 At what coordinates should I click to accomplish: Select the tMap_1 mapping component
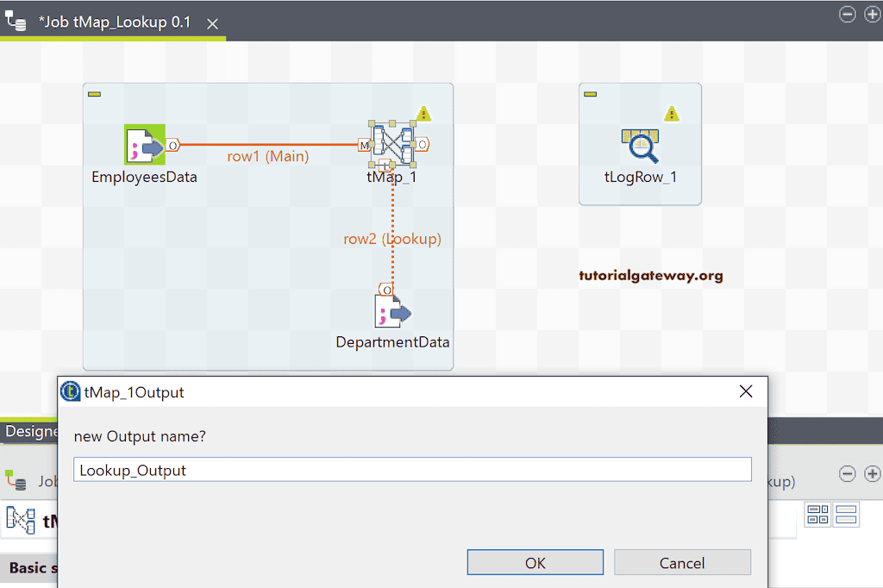(392, 144)
